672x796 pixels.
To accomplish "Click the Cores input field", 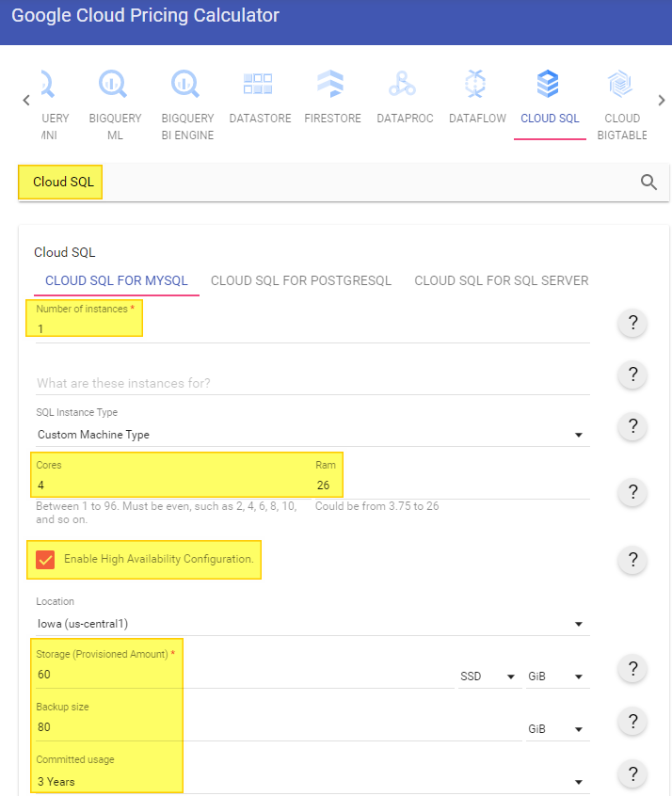I will pyautogui.click(x=172, y=486).
